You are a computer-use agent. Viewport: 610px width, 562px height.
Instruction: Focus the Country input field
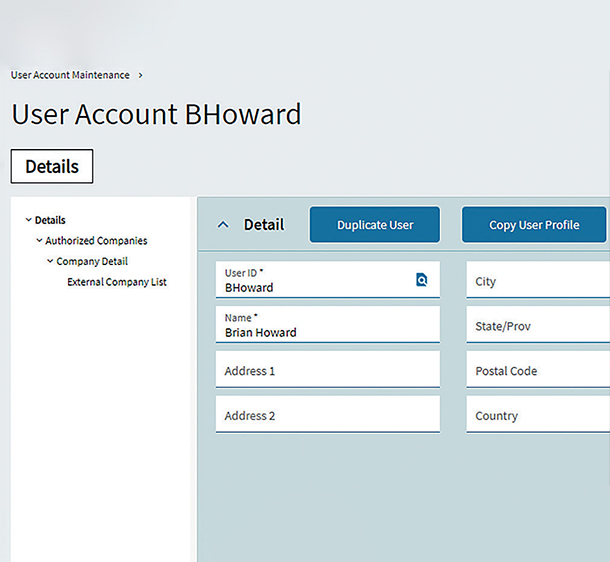pyautogui.click(x=538, y=415)
